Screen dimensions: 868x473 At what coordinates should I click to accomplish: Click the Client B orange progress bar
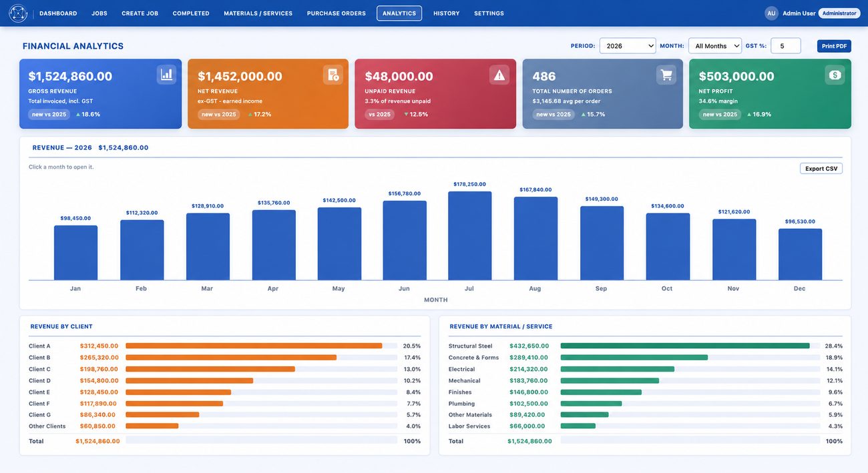click(x=231, y=358)
